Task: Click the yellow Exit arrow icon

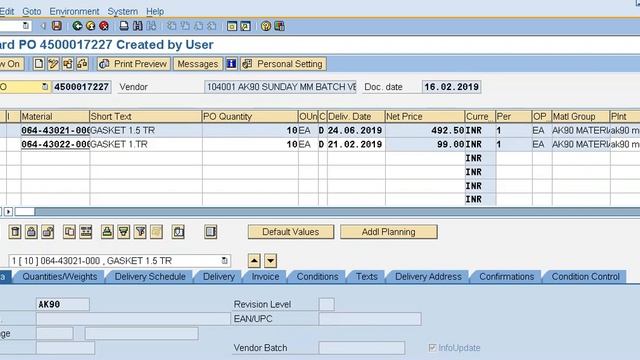Action: point(91,26)
